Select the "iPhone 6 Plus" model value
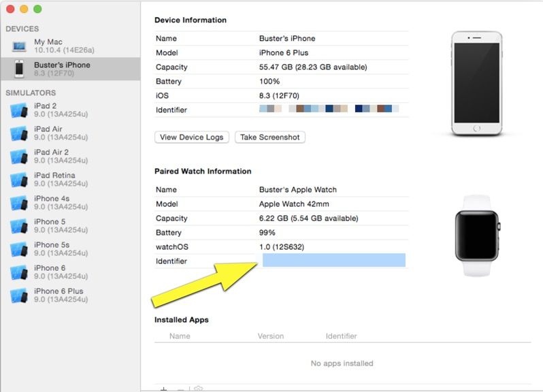 (284, 52)
